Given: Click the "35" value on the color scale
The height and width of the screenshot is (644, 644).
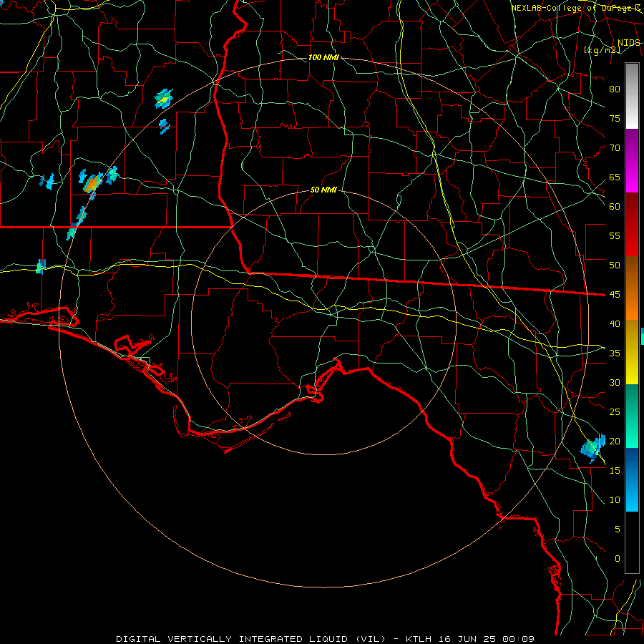Looking at the screenshot, I should 615,353.
